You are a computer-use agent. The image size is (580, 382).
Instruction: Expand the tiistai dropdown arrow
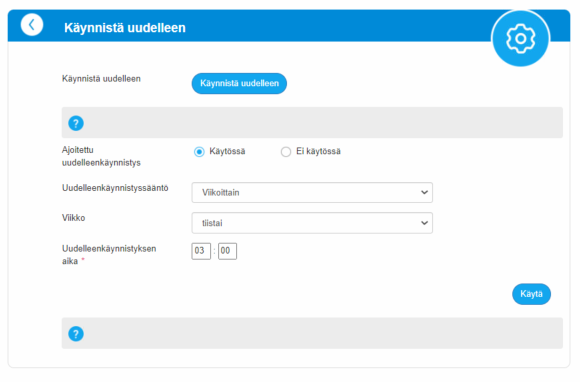click(x=424, y=223)
